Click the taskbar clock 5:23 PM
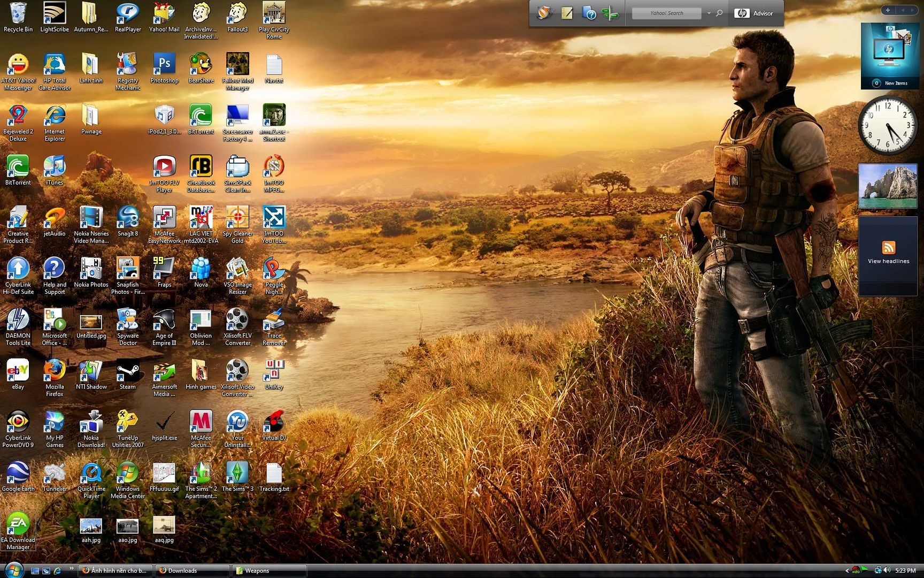The image size is (924, 578). (x=905, y=571)
